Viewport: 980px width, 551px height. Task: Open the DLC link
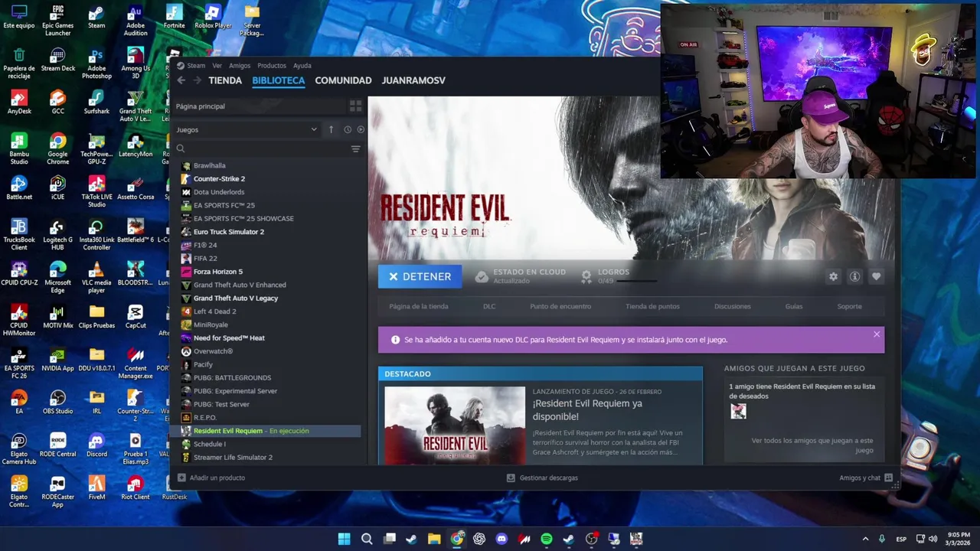point(489,306)
